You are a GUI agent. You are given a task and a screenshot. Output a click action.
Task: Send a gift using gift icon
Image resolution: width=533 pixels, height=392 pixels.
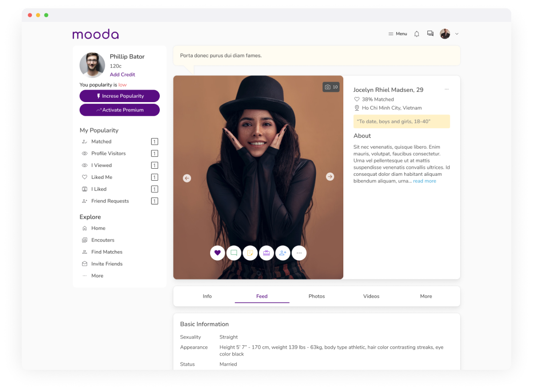[266, 253]
